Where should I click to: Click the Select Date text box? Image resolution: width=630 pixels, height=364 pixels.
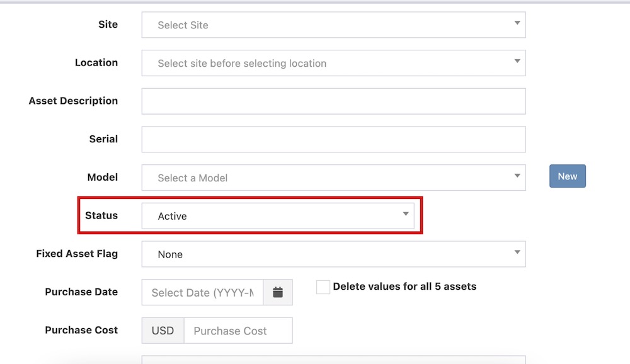202,293
